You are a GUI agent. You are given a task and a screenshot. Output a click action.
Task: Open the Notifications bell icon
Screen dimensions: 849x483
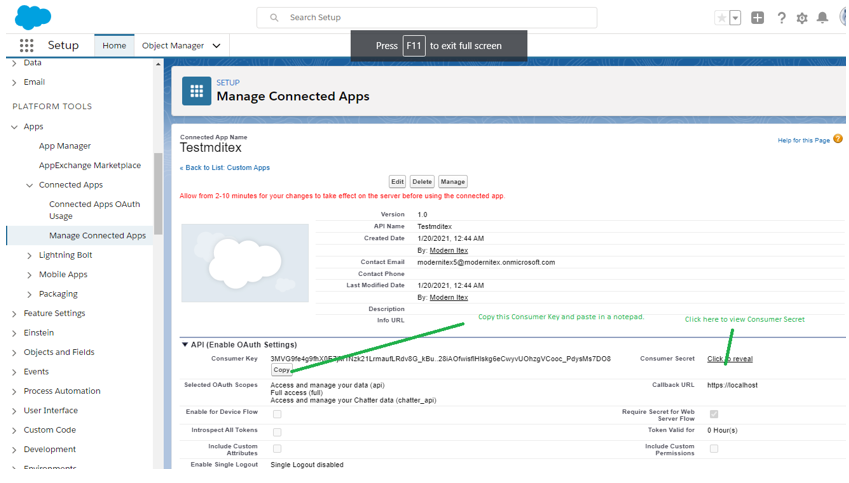[x=822, y=18]
